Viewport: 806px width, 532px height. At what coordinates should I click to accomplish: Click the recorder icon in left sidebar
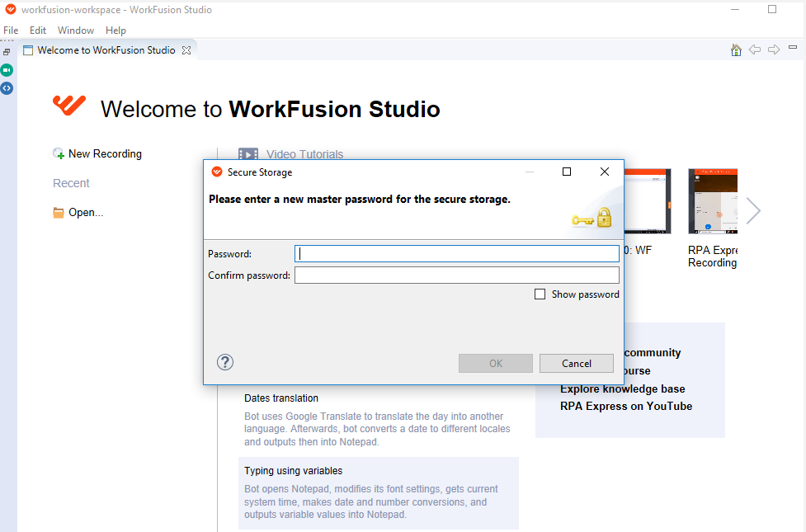[7, 70]
